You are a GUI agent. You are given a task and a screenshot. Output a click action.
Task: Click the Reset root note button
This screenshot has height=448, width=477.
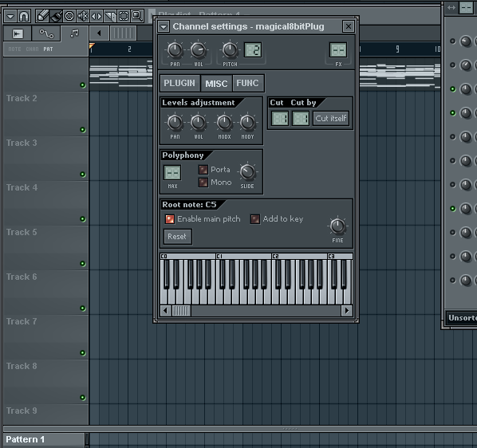(x=178, y=237)
